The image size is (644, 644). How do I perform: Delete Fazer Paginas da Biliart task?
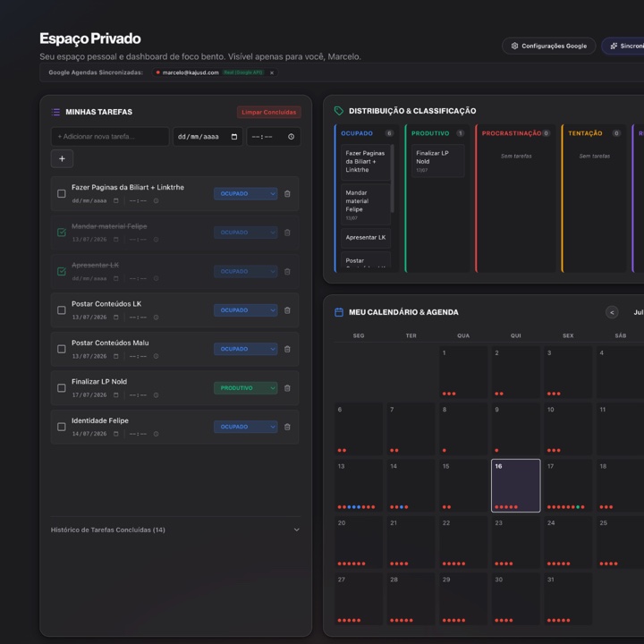pyautogui.click(x=287, y=193)
